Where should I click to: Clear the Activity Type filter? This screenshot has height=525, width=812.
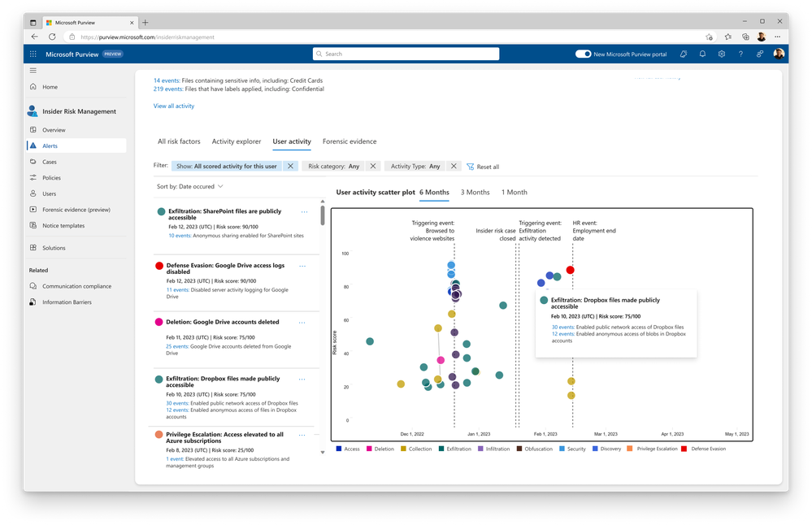click(454, 167)
